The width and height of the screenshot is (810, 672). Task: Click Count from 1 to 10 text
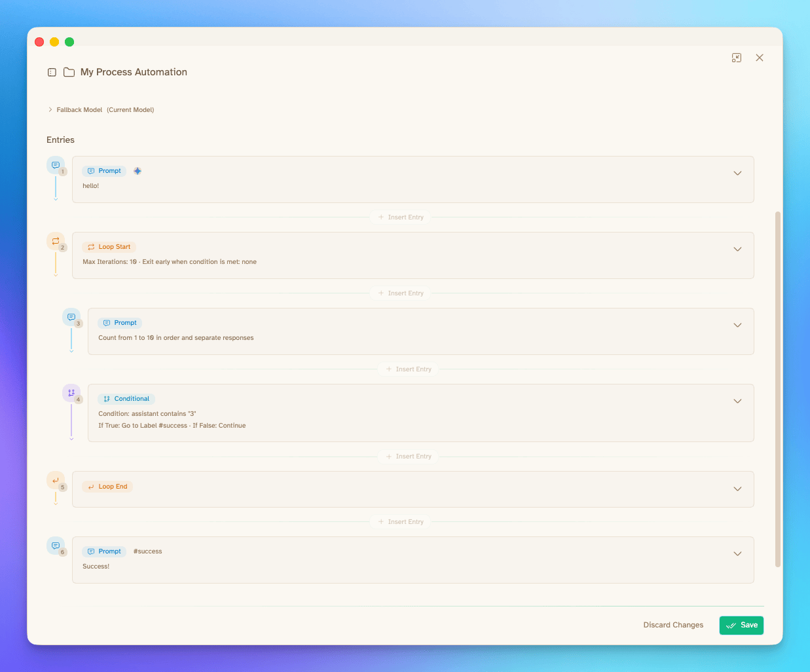point(176,338)
